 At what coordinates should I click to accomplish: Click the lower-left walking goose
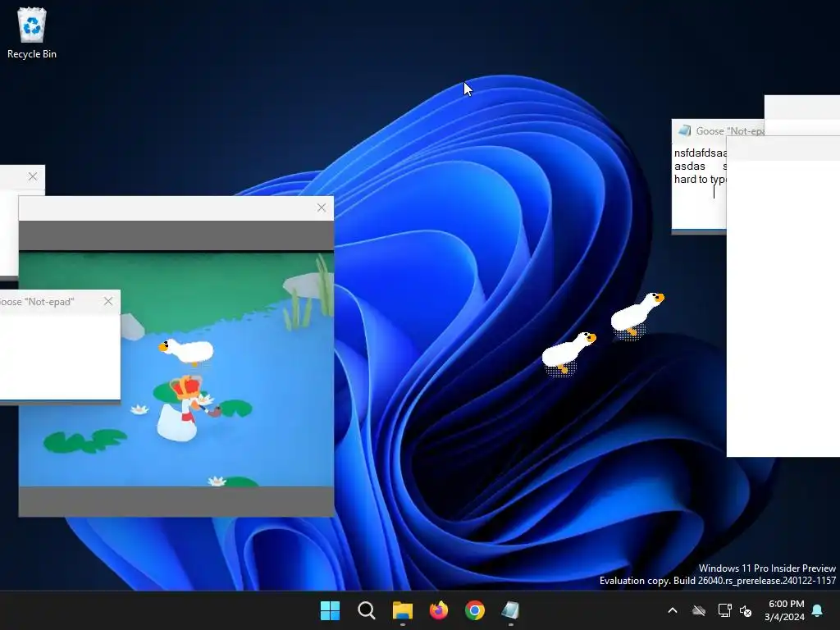tap(568, 354)
